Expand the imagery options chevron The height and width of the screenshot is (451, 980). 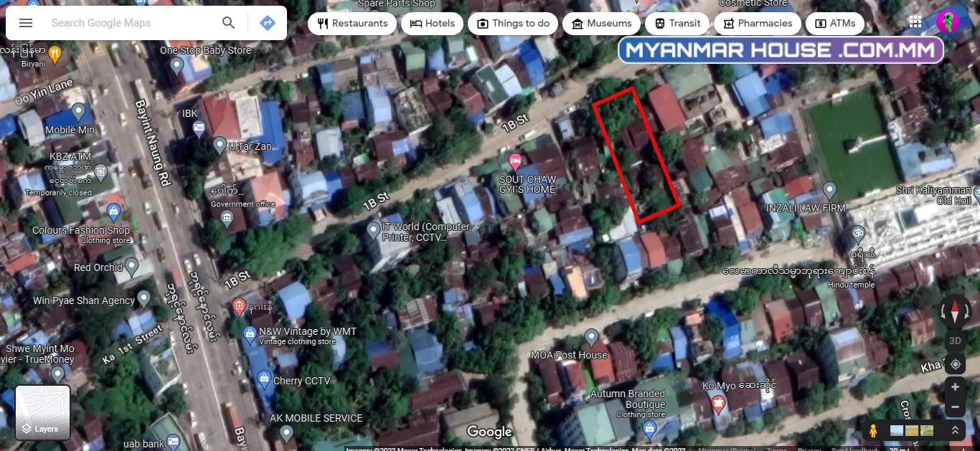point(955,431)
